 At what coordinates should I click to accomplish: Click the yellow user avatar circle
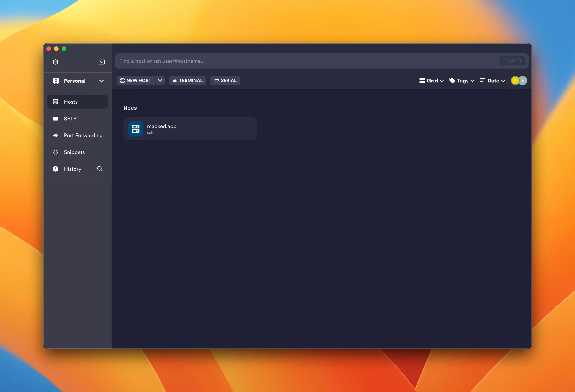click(x=515, y=81)
